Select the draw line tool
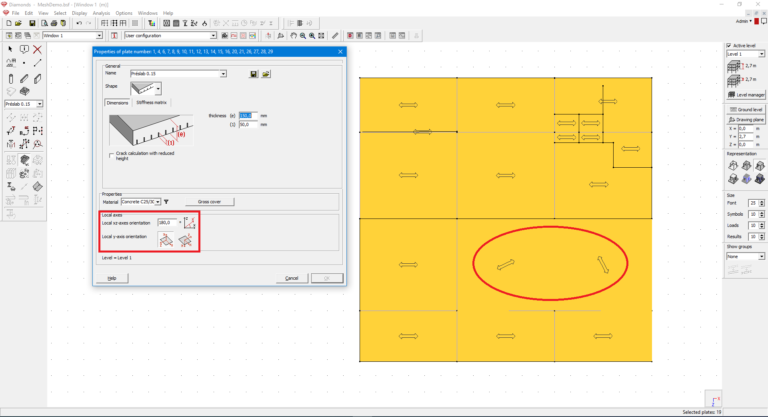Viewport: 768px width, 417px height. pos(37,63)
